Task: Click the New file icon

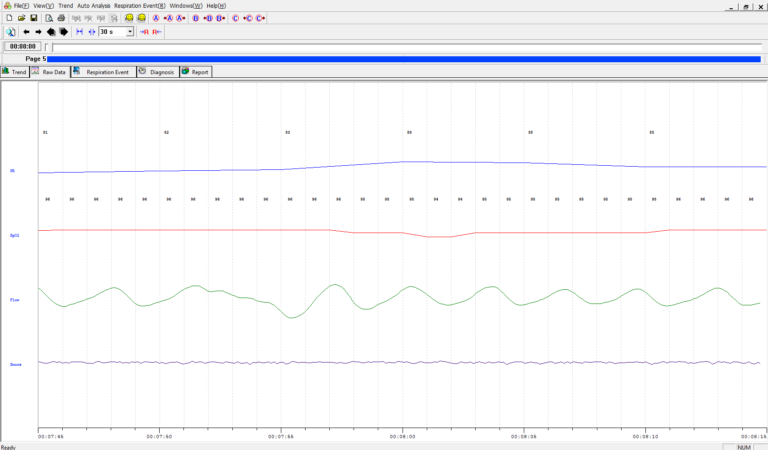Action: pos(9,18)
